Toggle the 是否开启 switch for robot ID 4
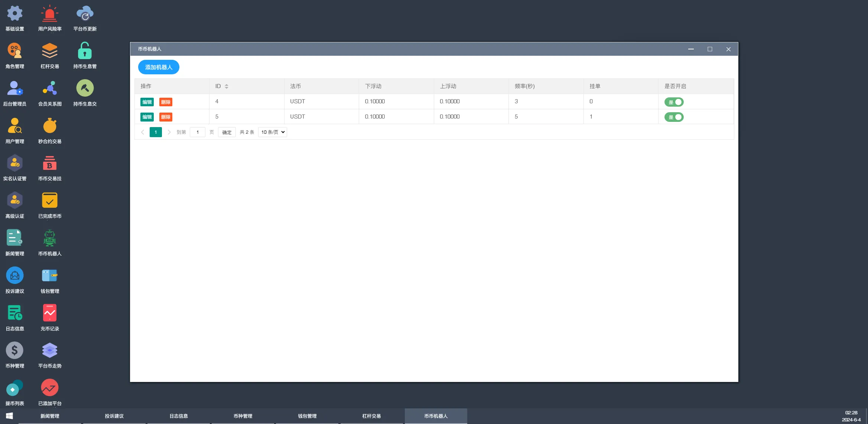This screenshot has width=868, height=424. [x=674, y=102]
